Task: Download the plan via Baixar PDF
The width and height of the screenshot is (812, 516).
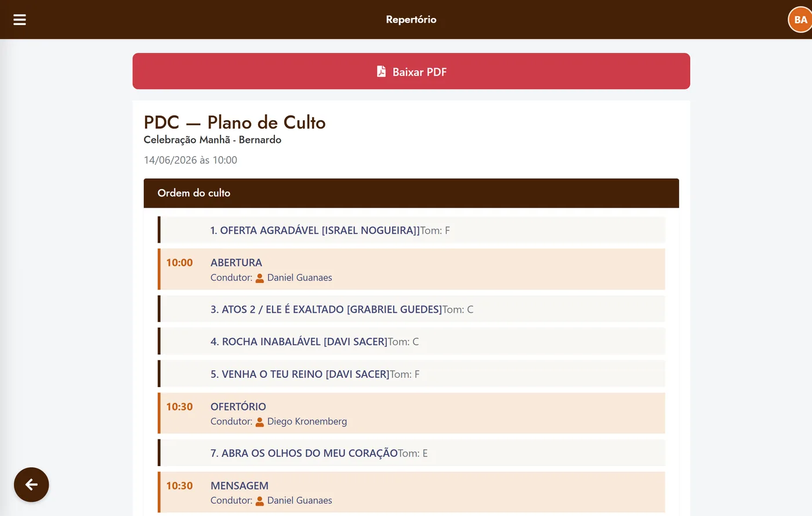Action: [x=411, y=71]
